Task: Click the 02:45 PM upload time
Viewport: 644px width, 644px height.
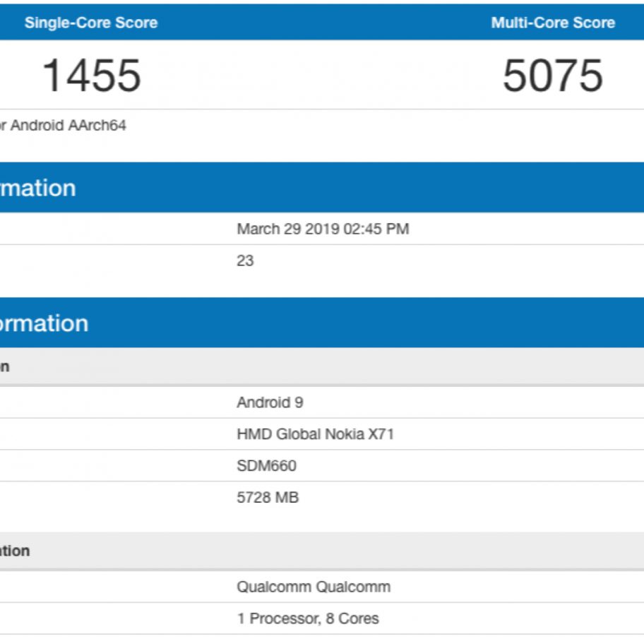Action: point(376,229)
